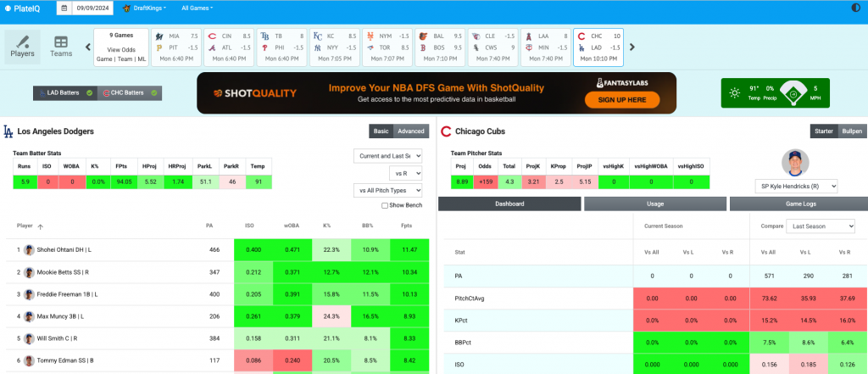Click the SIGN UP HERE button
Image resolution: width=868 pixels, height=374 pixels.
click(x=622, y=100)
